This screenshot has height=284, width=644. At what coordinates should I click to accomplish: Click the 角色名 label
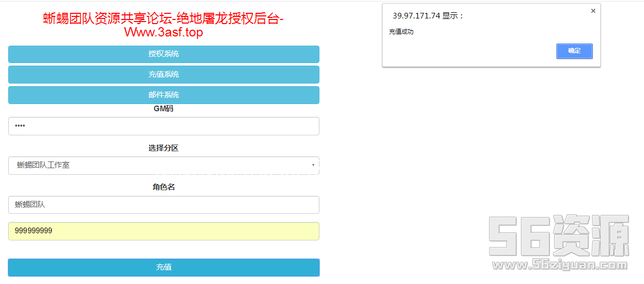pos(164,187)
